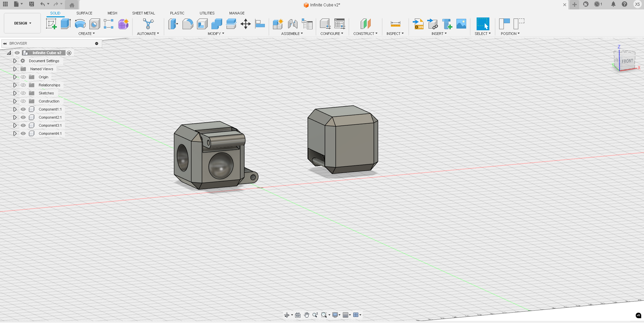Open the Change Parameters table tool
This screenshot has height=323, width=644.
pos(339,24)
